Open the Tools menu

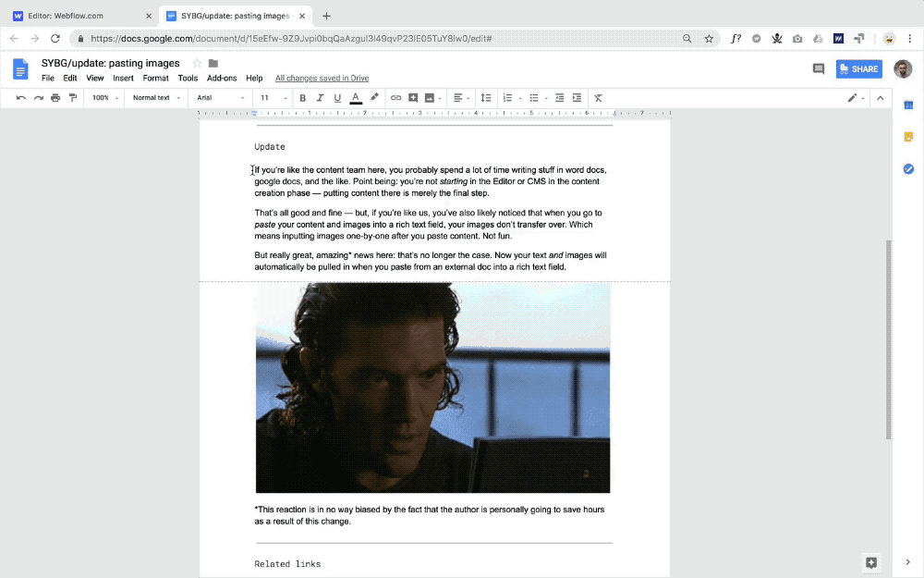(x=188, y=78)
